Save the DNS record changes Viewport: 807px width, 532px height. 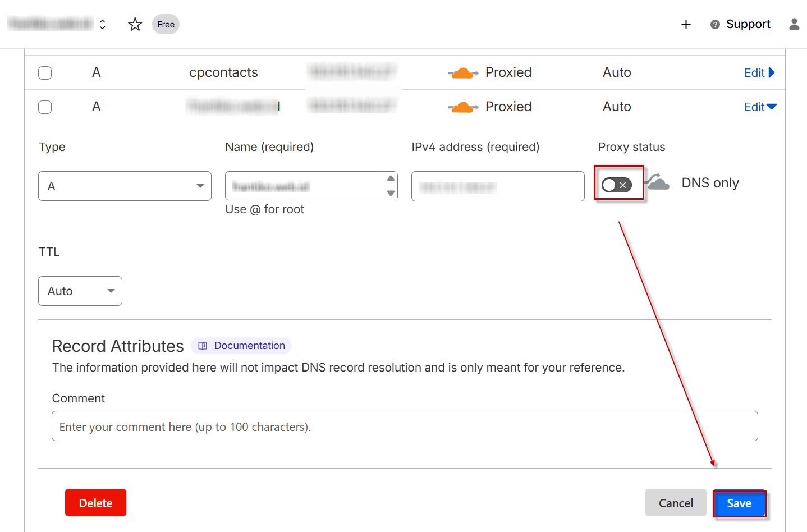tap(739, 503)
